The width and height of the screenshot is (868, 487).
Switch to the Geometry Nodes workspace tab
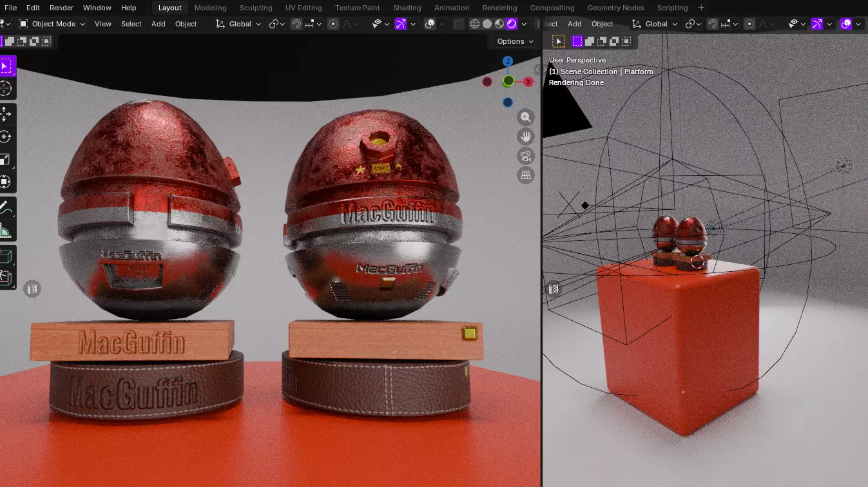click(x=615, y=8)
